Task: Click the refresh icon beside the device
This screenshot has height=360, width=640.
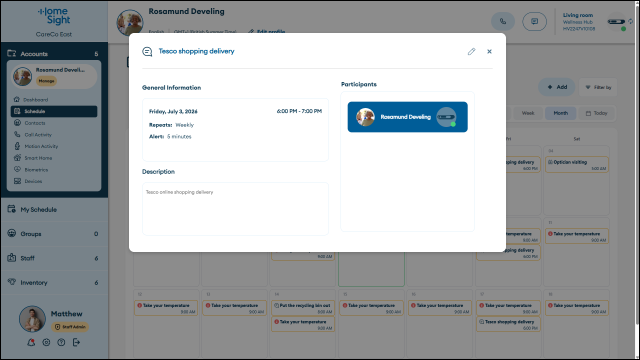Action: coord(631,21)
